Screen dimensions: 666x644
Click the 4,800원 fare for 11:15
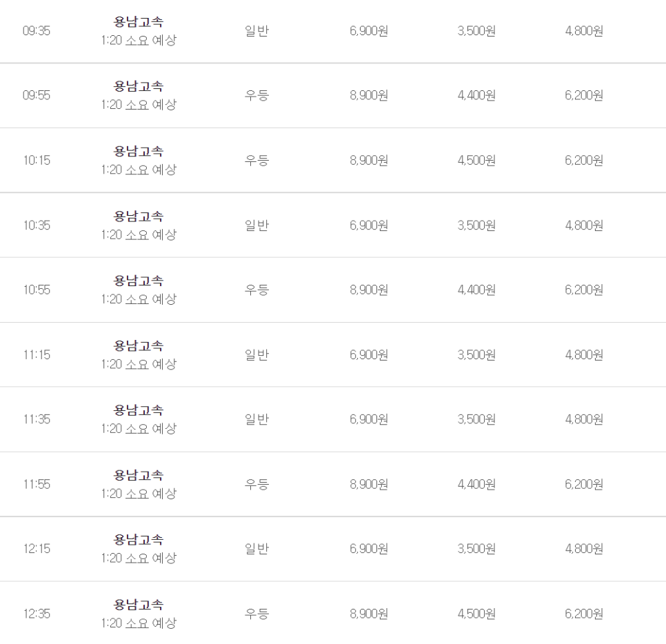(584, 354)
